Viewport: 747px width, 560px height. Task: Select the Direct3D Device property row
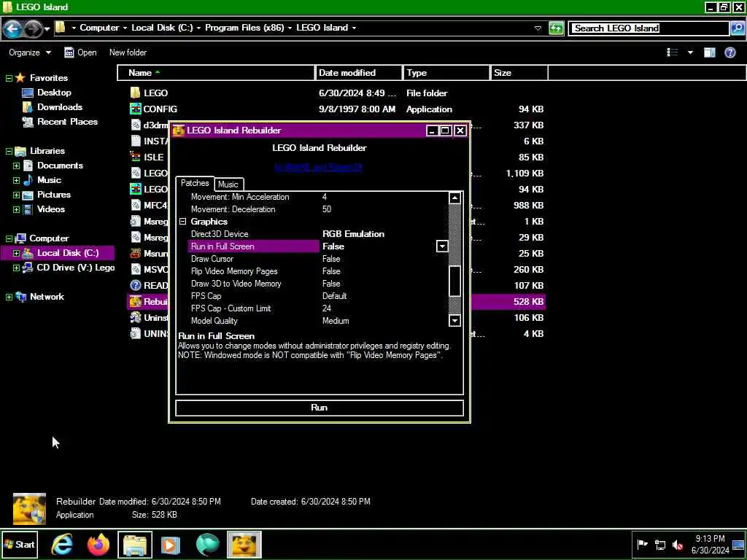click(311, 234)
